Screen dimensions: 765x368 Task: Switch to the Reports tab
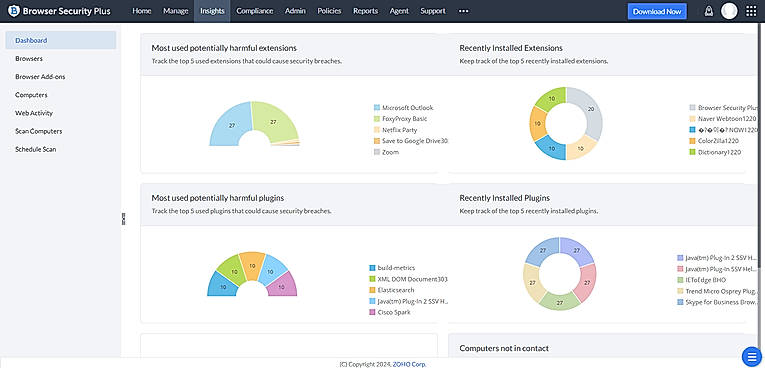click(365, 11)
